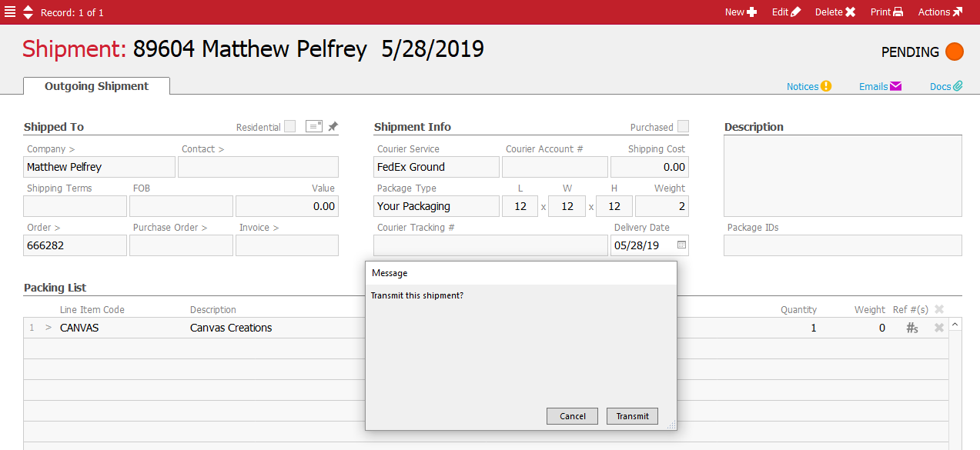Viewport: 980px width, 450px height.
Task: Open Notices with the warning icon
Action: coord(808,87)
